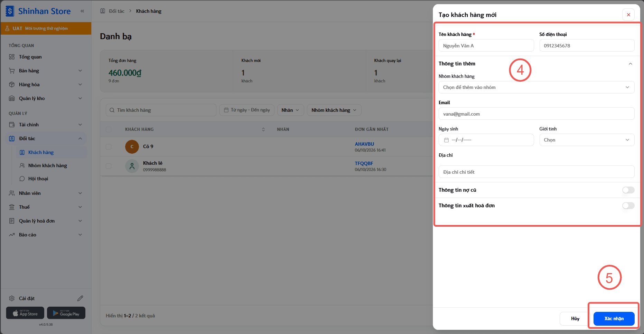Expand the Quản lý kho menu

46,98
